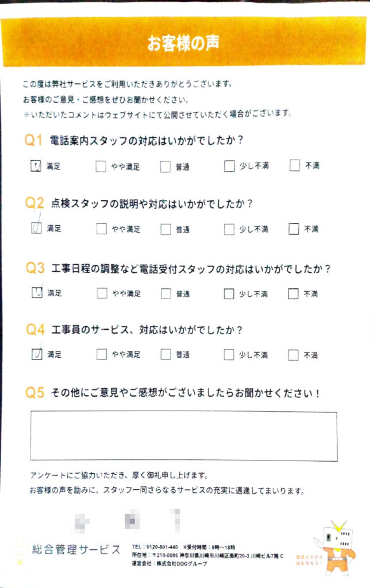
Task: Check the Q2 満足 checkbox
Action: 34,229
